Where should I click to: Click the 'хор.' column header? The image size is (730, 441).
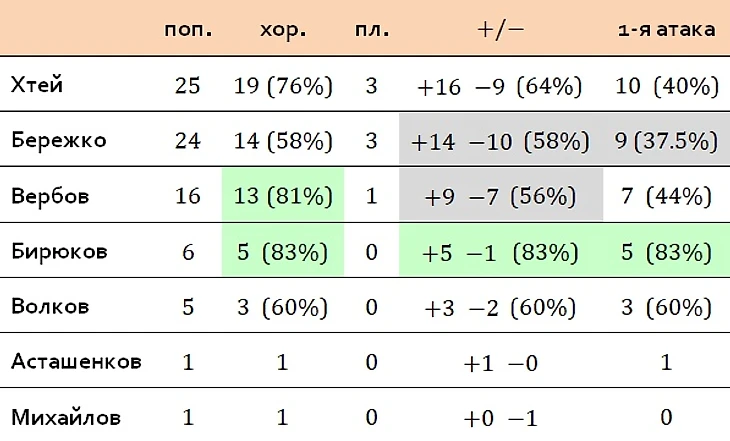point(283,29)
